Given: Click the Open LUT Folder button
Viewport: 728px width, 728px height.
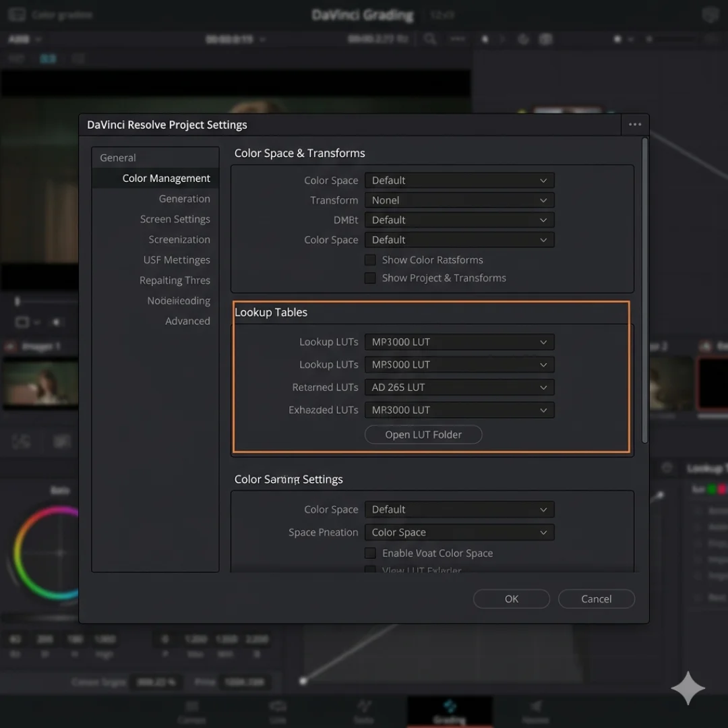Looking at the screenshot, I should pyautogui.click(x=423, y=435).
